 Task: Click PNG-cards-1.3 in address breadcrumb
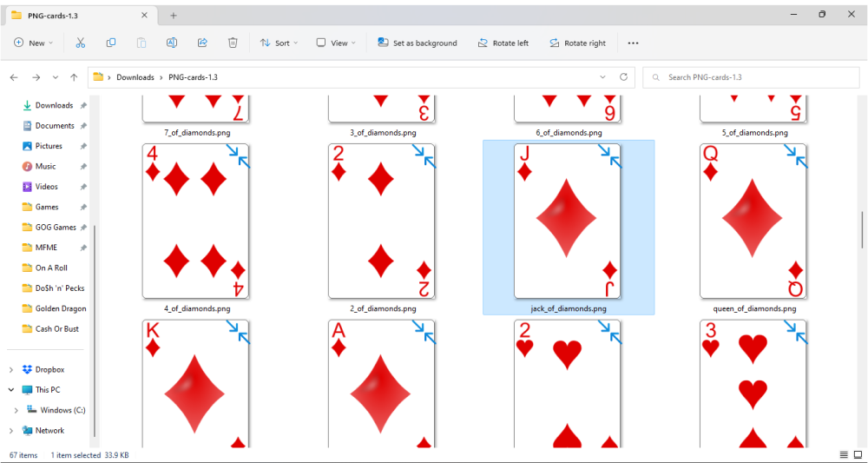point(194,77)
